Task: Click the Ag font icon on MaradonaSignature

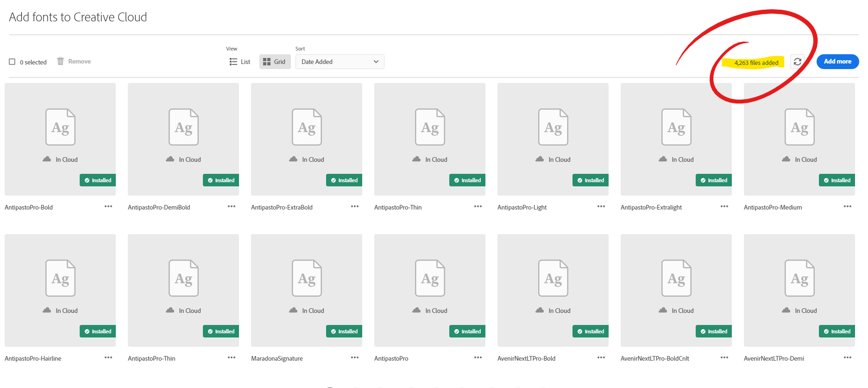Action: pyautogui.click(x=307, y=278)
